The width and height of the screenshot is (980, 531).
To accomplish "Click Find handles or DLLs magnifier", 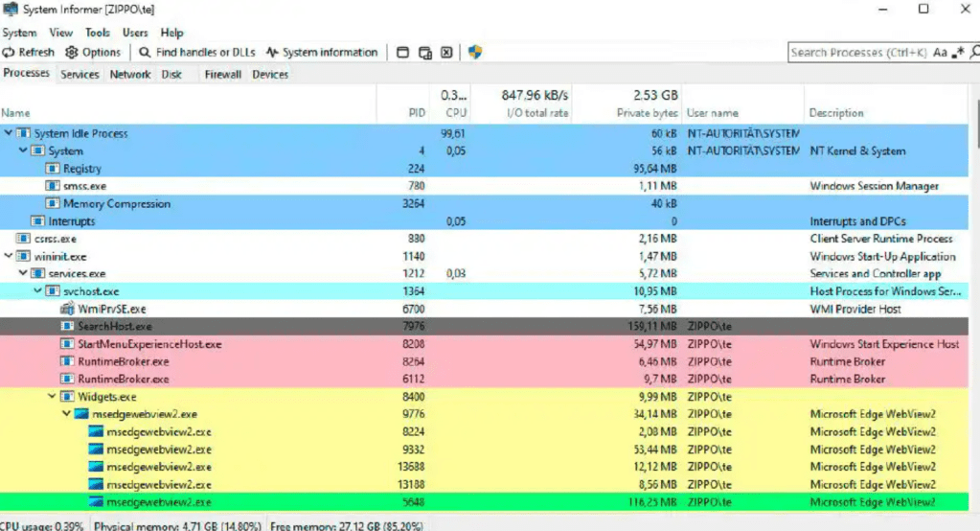I will click(145, 53).
